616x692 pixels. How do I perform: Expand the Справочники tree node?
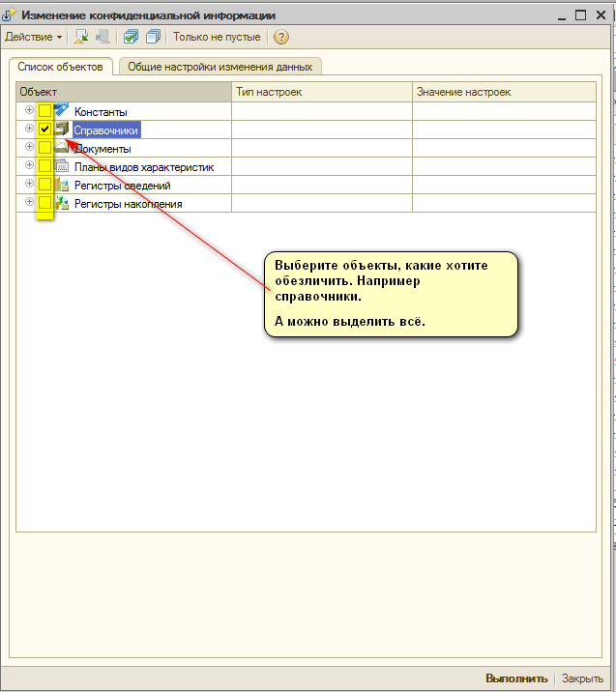coord(29,129)
